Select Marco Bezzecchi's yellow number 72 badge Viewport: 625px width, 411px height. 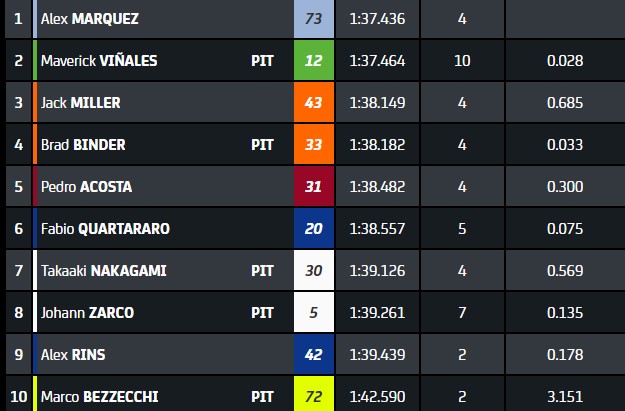[x=313, y=397]
